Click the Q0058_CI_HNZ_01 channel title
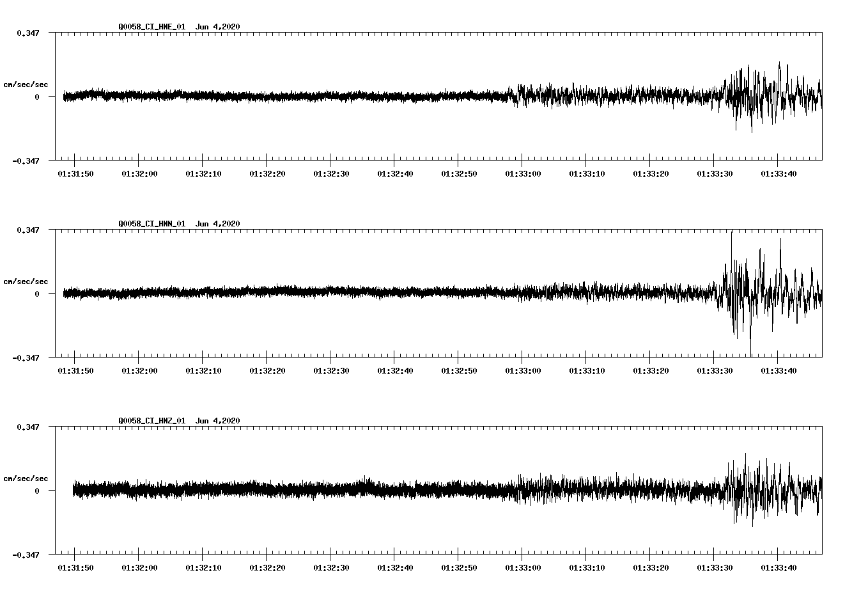The image size is (868, 591). pyautogui.click(x=152, y=421)
